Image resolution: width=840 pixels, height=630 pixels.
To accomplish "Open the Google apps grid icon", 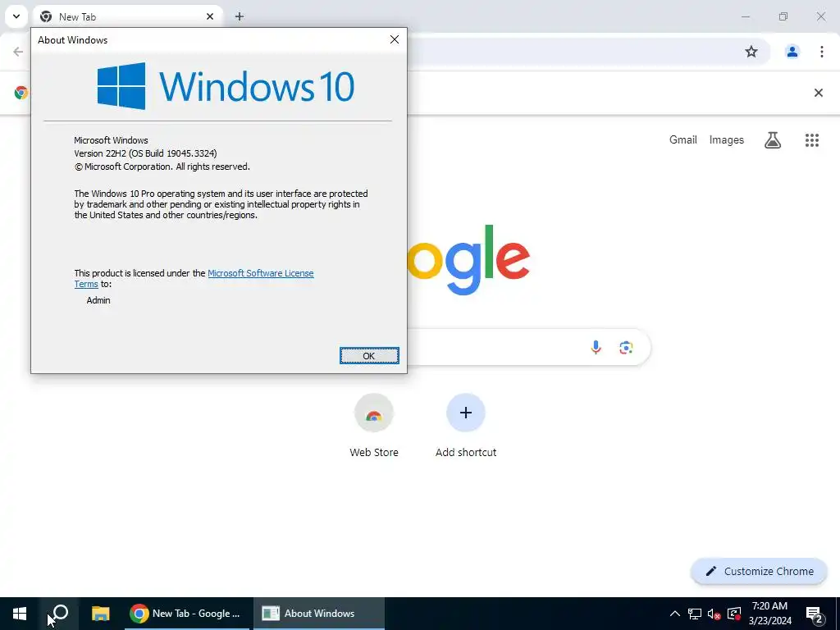I will pyautogui.click(x=812, y=140).
